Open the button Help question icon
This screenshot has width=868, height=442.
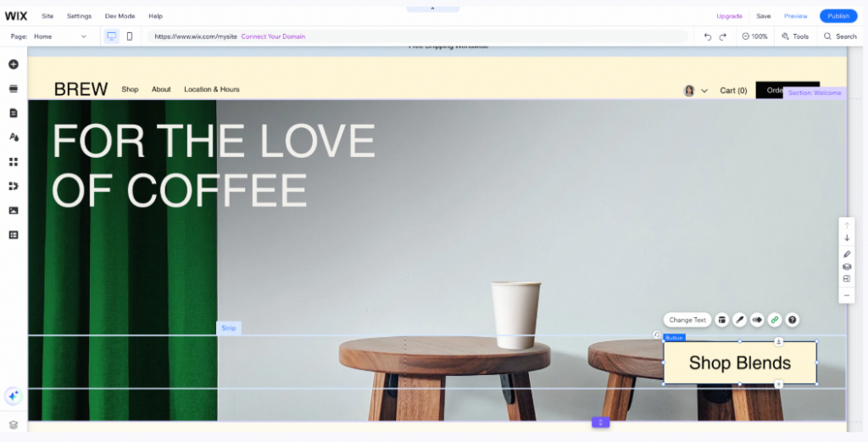(x=793, y=320)
